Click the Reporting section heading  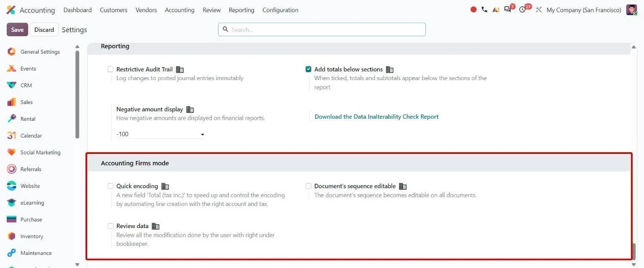[115, 46]
